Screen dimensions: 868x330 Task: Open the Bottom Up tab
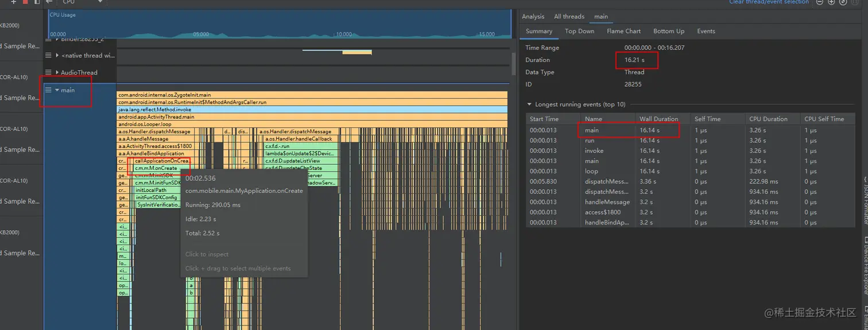669,31
